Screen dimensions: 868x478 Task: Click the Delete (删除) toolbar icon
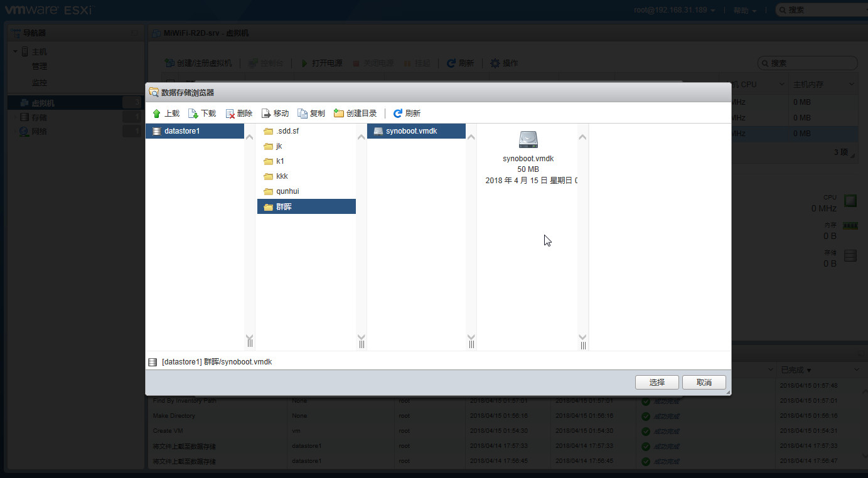click(x=230, y=114)
